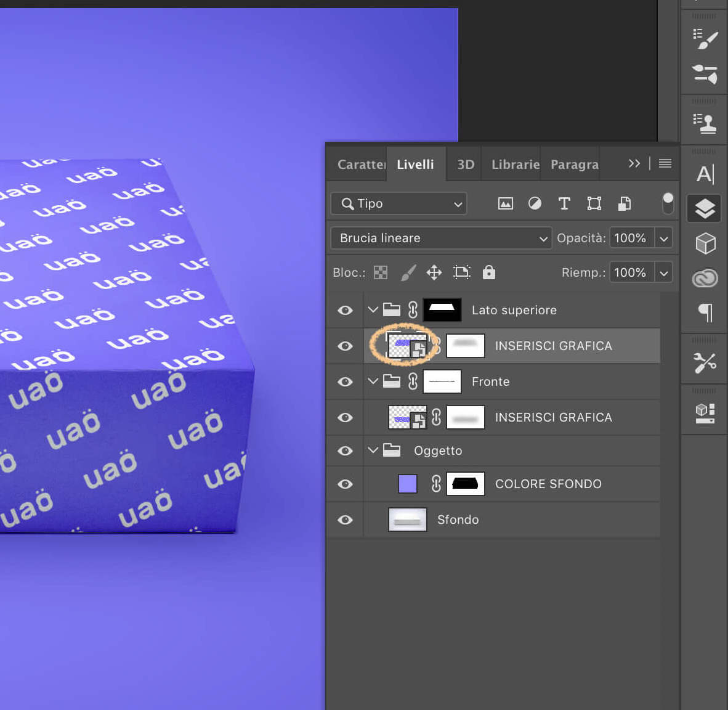
Task: Open the 3D panel cube icon
Action: pos(705,243)
